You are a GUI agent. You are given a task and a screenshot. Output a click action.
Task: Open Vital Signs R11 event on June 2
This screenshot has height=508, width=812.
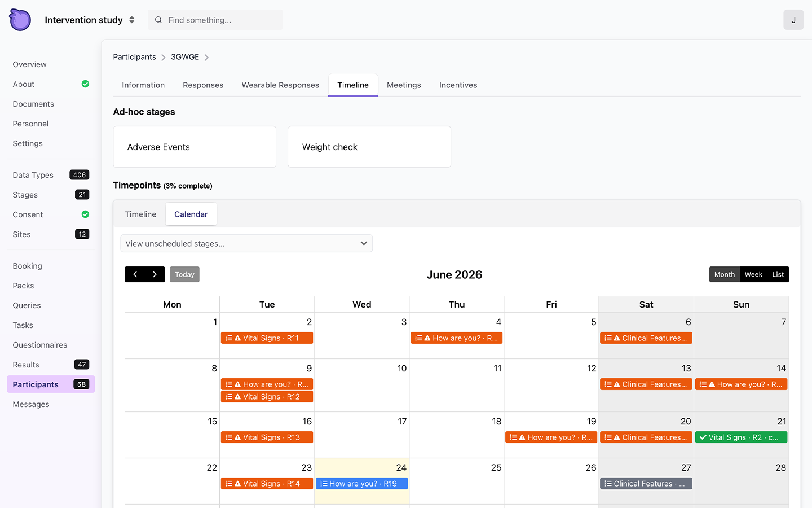(x=267, y=338)
